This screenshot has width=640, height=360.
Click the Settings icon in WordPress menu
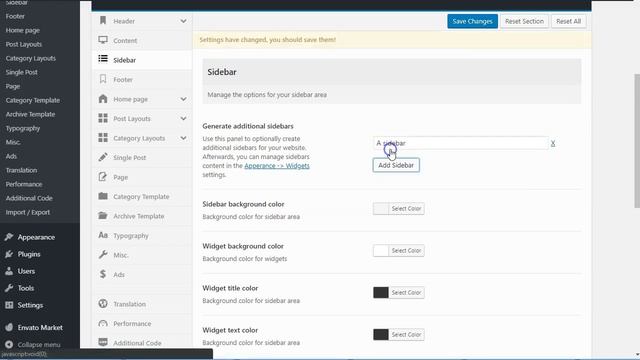tap(9, 305)
